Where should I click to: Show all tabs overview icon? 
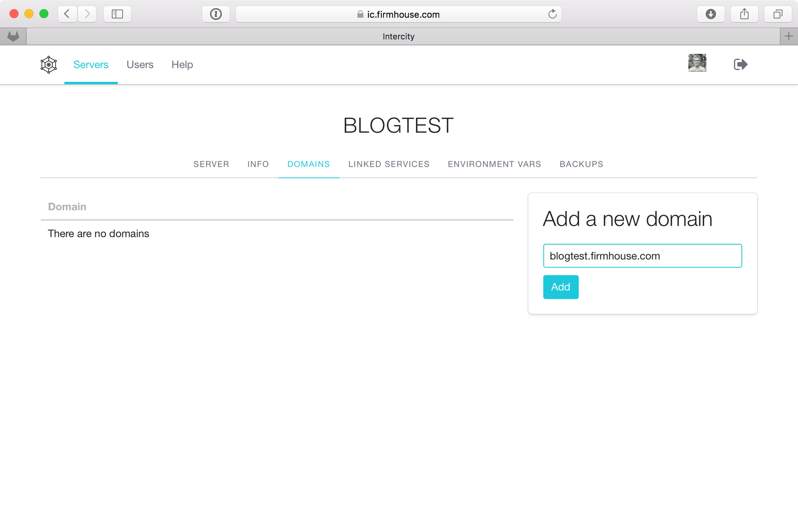778,14
